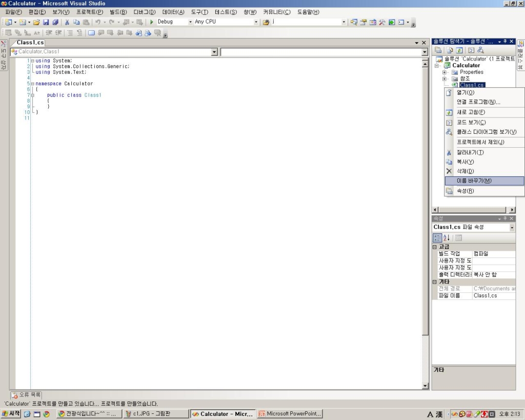Open the 파일(F) menu
525x420 pixels.
pyautogui.click(x=13, y=12)
